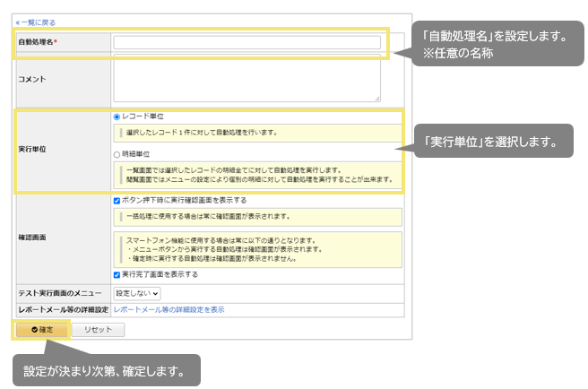
Task: Click the コメント textarea resize handle
Action: (x=377, y=99)
